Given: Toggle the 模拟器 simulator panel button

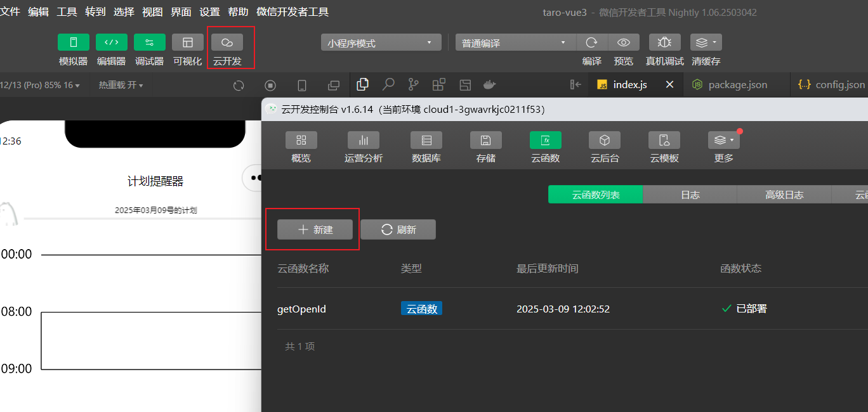Looking at the screenshot, I should pos(74,42).
